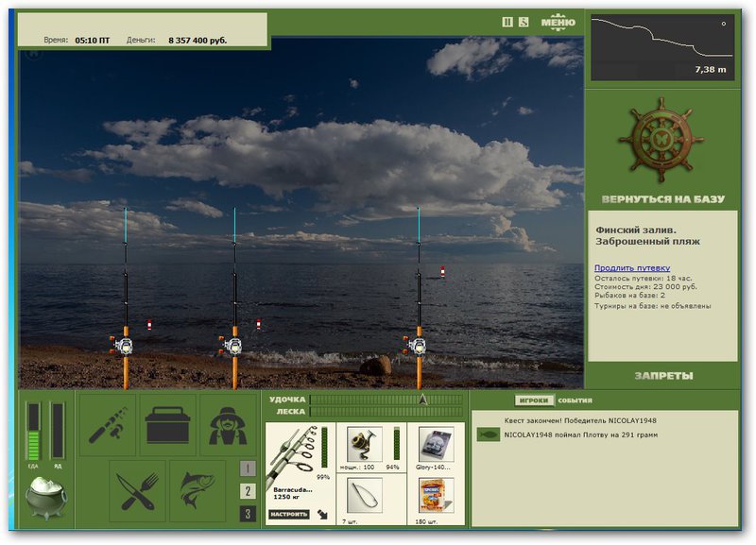Switch to the ИГРОКИ tab
Viewport: 756px width, 545px height.
pyautogui.click(x=534, y=400)
